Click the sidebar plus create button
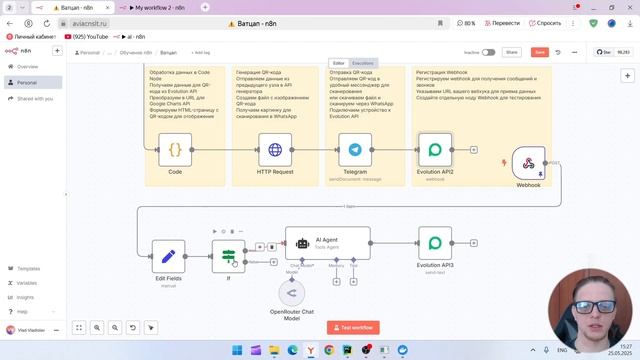 (x=57, y=51)
